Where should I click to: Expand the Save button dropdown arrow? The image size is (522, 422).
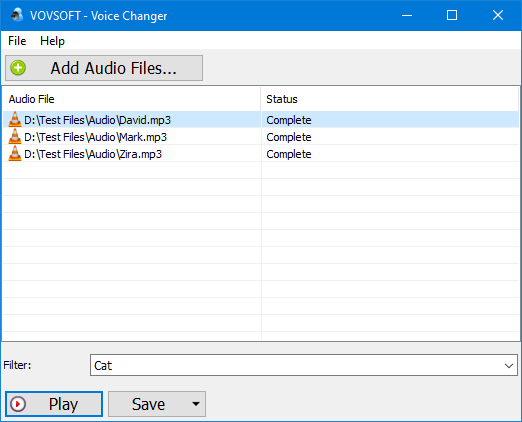coord(196,404)
